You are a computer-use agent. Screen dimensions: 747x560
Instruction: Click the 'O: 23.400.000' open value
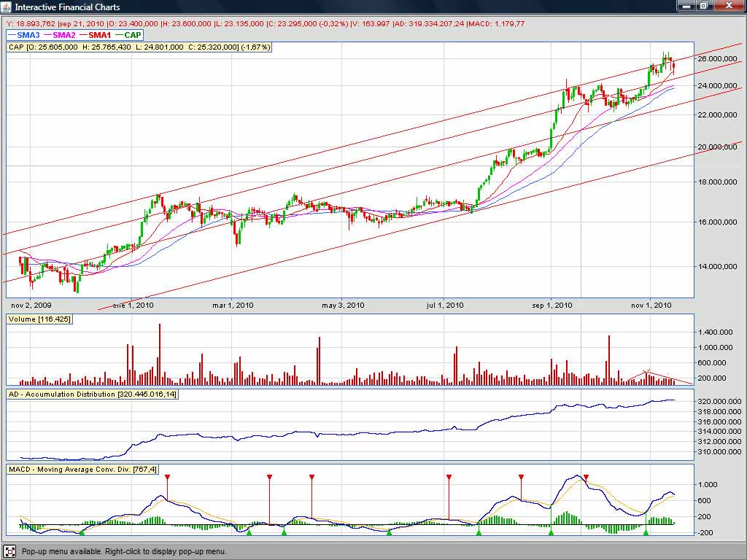click(x=134, y=23)
